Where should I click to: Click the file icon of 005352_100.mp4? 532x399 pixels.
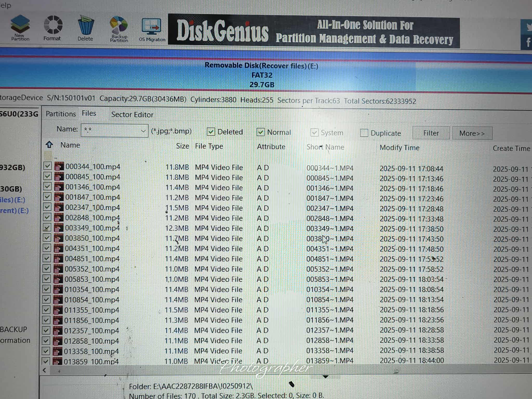click(x=58, y=269)
